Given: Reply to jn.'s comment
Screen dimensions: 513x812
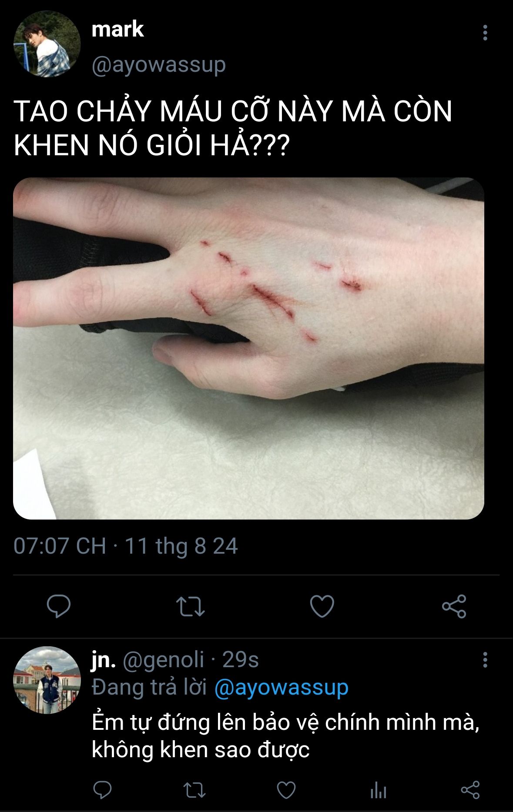Looking at the screenshot, I should click(103, 790).
